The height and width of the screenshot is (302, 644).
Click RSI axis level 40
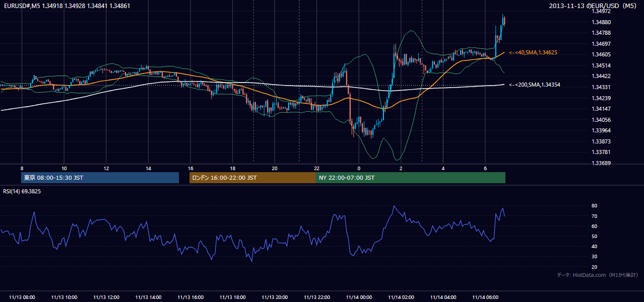coord(595,246)
